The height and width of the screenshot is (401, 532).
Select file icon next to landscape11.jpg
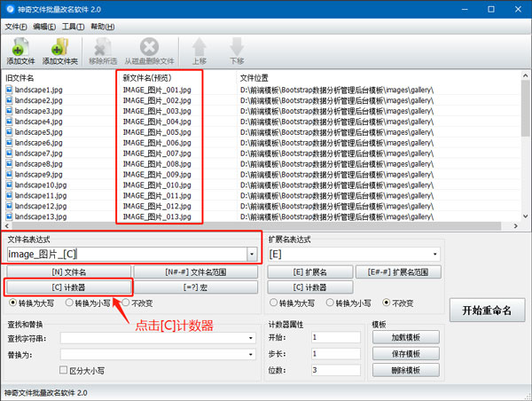click(9, 195)
